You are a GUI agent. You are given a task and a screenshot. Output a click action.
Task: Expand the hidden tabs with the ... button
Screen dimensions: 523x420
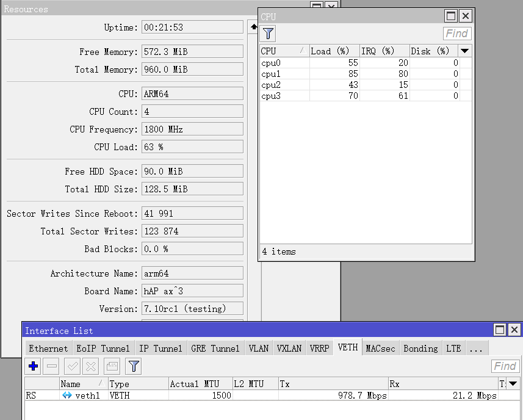click(x=476, y=349)
